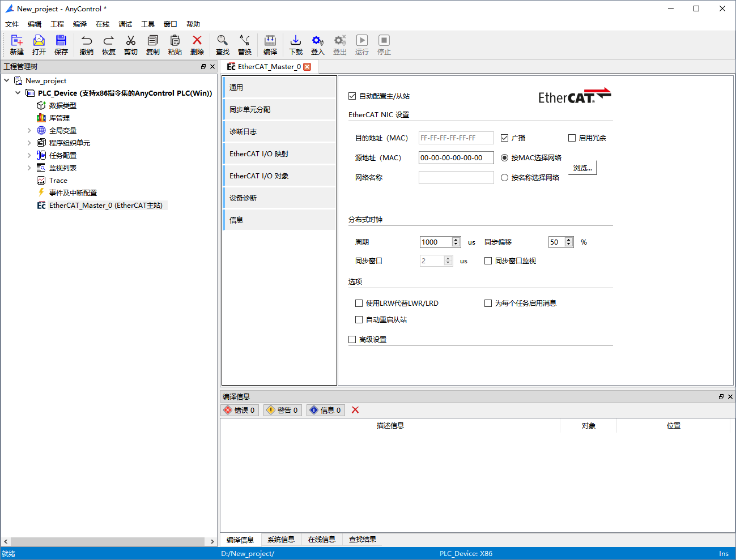The width and height of the screenshot is (736, 560).
Task: Expand the 任务配置 tree node
Action: pyautogui.click(x=29, y=156)
